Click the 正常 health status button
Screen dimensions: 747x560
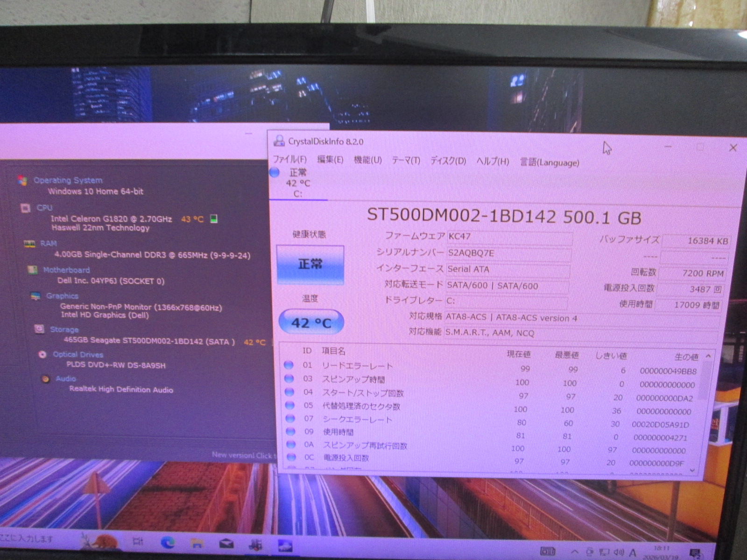(310, 265)
